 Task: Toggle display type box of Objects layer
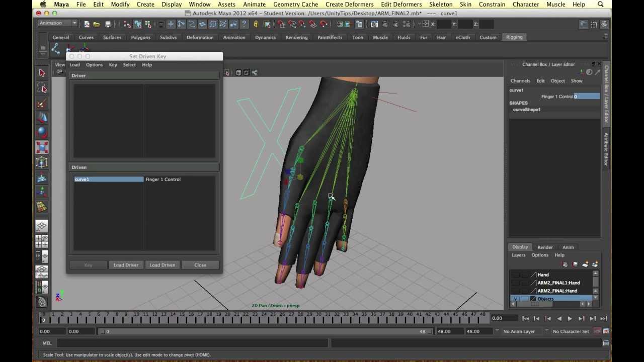coord(525,299)
